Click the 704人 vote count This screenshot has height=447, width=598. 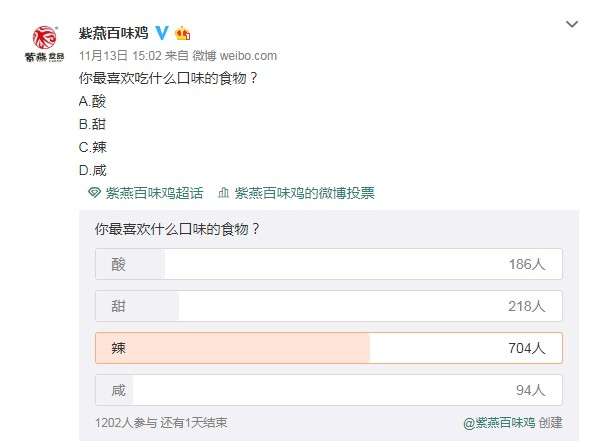(x=527, y=348)
